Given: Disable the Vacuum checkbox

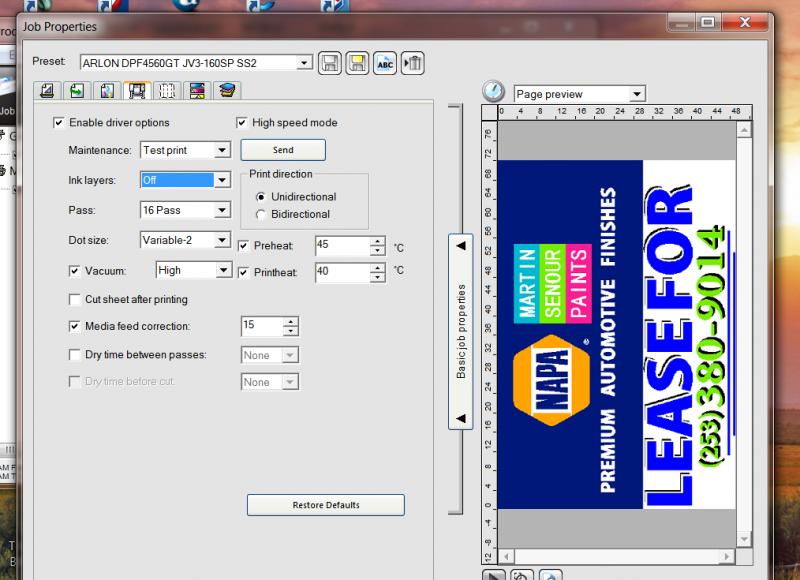Looking at the screenshot, I should 74,271.
